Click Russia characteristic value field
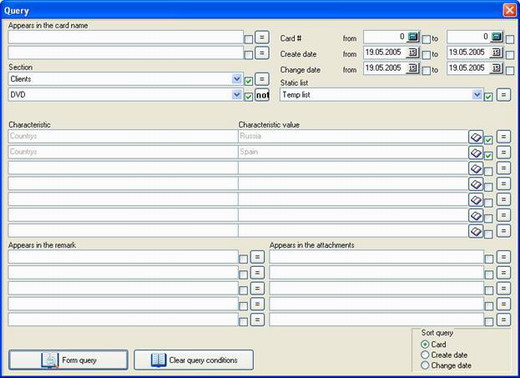 pyautogui.click(x=353, y=136)
